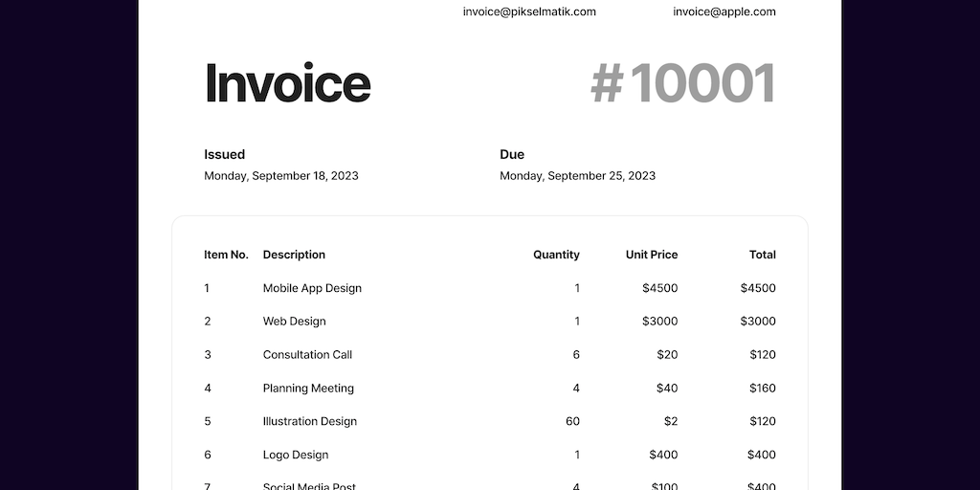
Task: Select the Consultation Call row description
Action: point(307,355)
